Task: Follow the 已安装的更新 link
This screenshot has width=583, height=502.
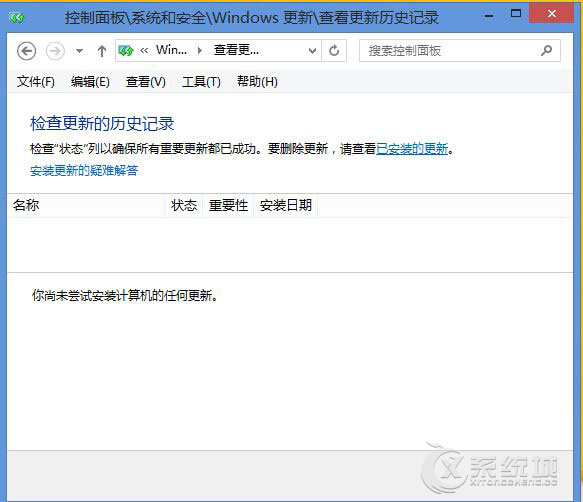Action: coord(412,149)
